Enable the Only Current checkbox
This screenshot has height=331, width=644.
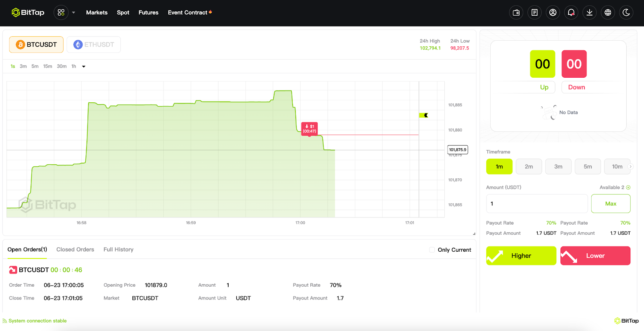(x=432, y=250)
